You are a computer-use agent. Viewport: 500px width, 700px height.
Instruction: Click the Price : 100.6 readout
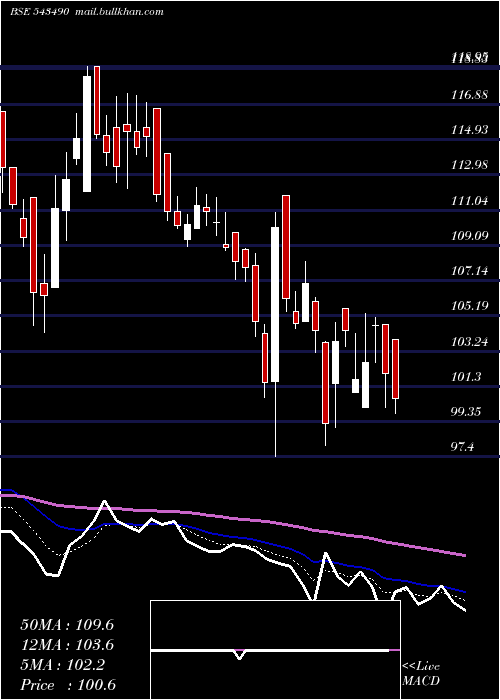[68, 685]
